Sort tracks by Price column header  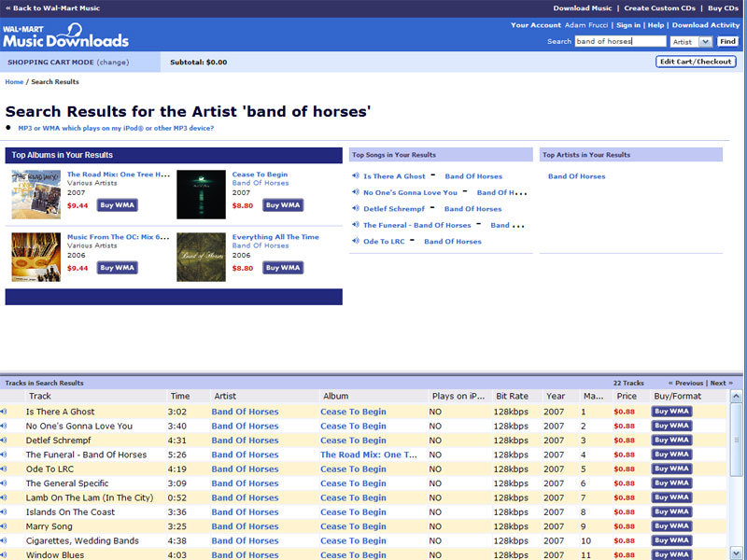(627, 396)
